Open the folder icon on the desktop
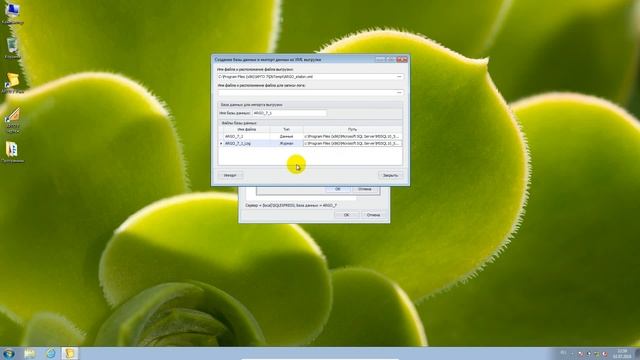The image size is (640, 360). click(x=12, y=152)
